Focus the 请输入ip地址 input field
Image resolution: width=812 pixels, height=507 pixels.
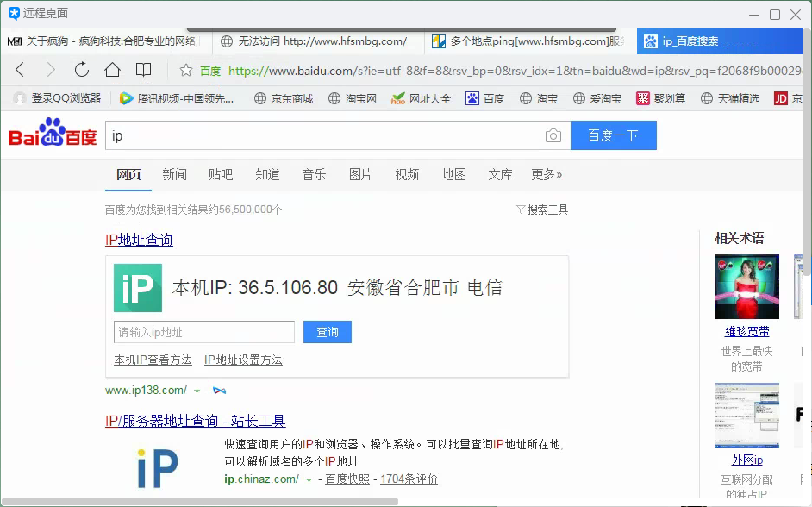[204, 332]
